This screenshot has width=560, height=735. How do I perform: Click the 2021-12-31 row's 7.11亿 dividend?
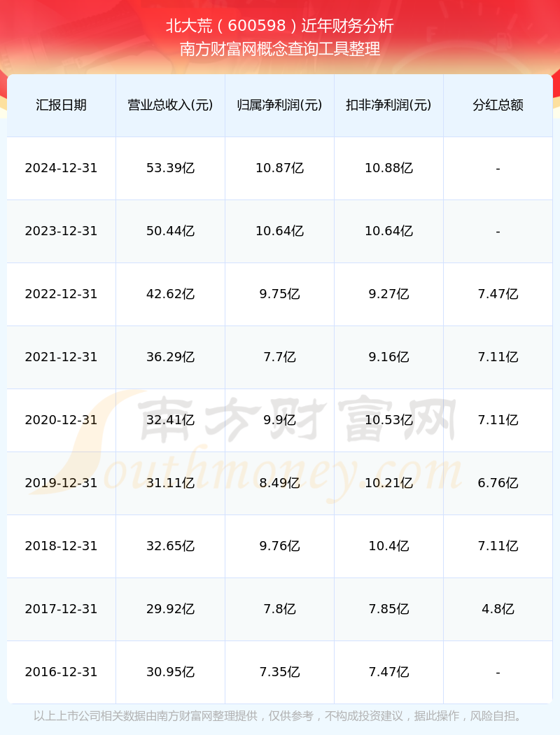(x=498, y=357)
